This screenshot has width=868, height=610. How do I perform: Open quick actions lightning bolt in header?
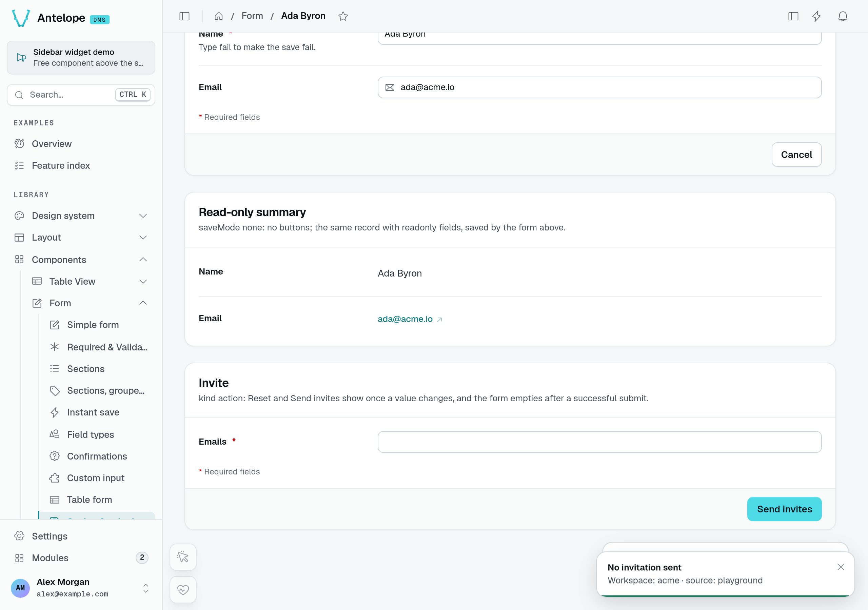[x=816, y=16]
